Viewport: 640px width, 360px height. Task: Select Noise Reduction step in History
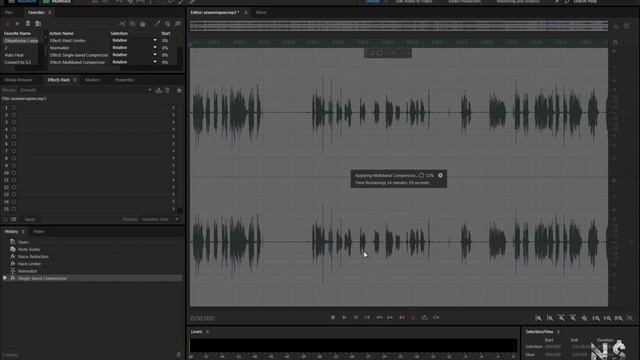point(33,257)
